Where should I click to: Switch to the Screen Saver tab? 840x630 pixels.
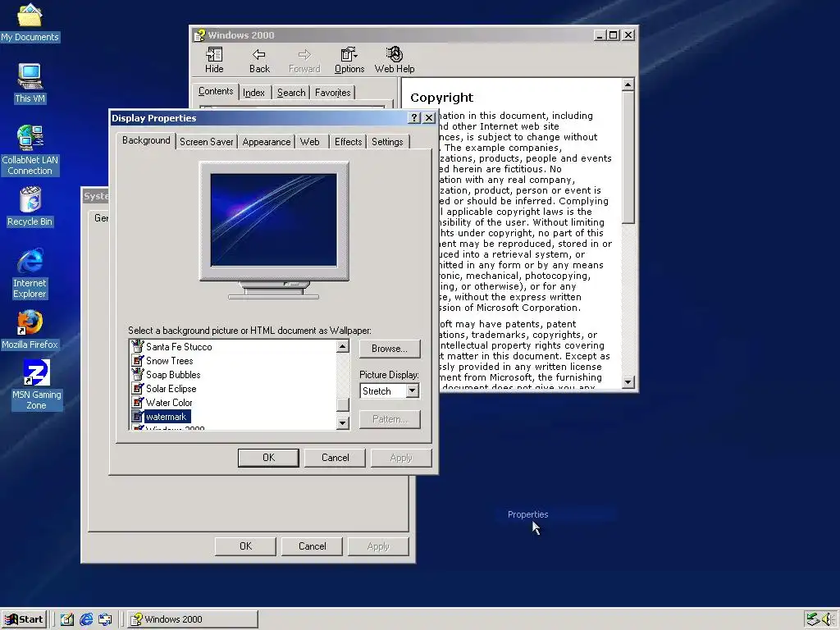pyautogui.click(x=206, y=142)
